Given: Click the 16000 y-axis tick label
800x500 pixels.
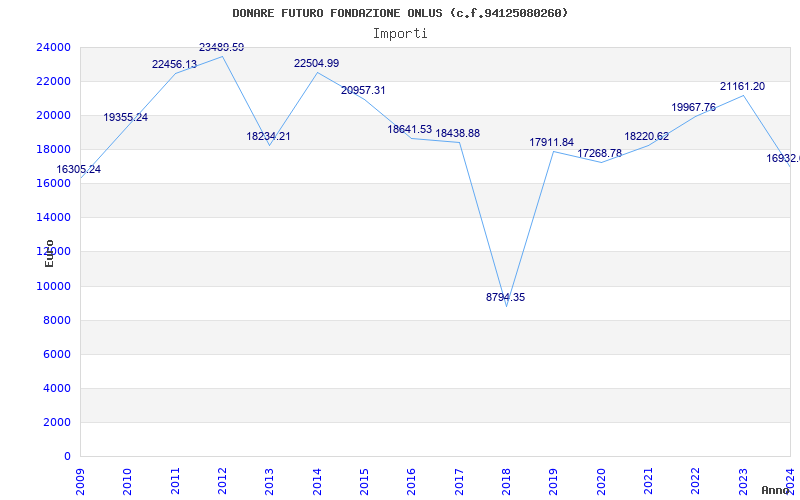Looking at the screenshot, I should tap(54, 184).
